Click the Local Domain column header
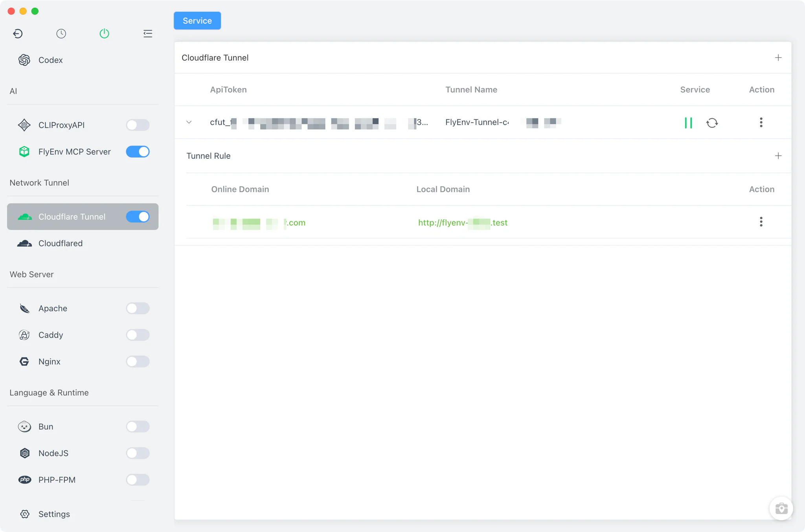The height and width of the screenshot is (532, 805). pos(443,189)
